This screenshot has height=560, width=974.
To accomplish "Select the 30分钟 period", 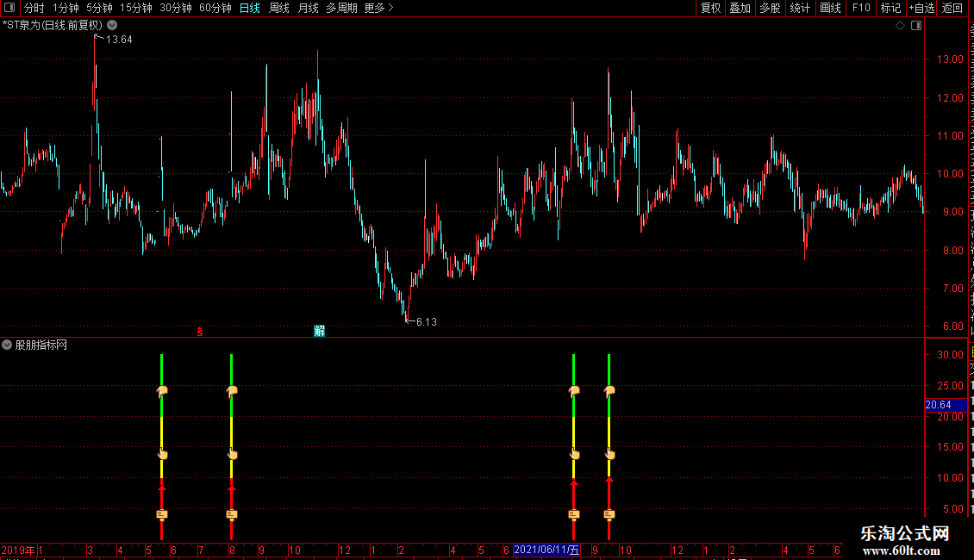I will [x=176, y=8].
